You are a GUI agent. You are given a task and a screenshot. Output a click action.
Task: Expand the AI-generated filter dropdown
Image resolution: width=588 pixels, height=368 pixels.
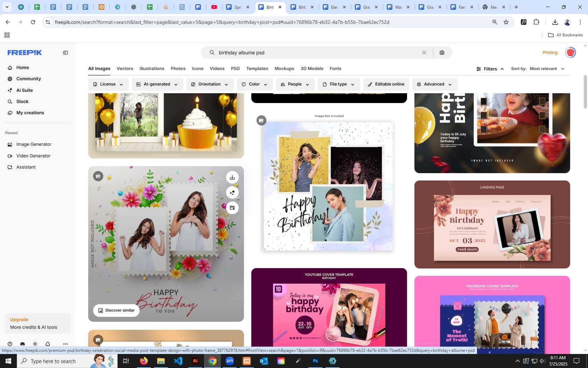click(x=157, y=84)
